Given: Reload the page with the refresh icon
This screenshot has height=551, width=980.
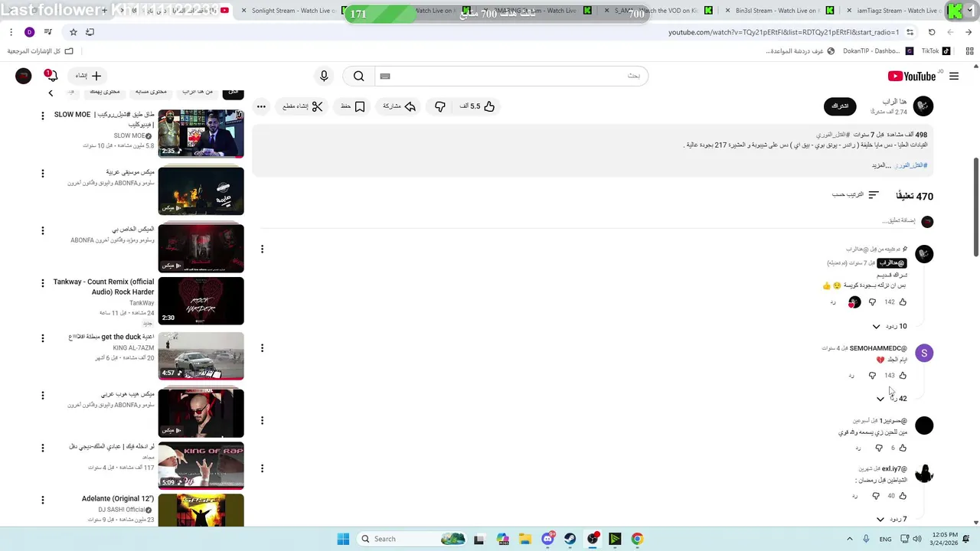Looking at the screenshot, I should [932, 32].
